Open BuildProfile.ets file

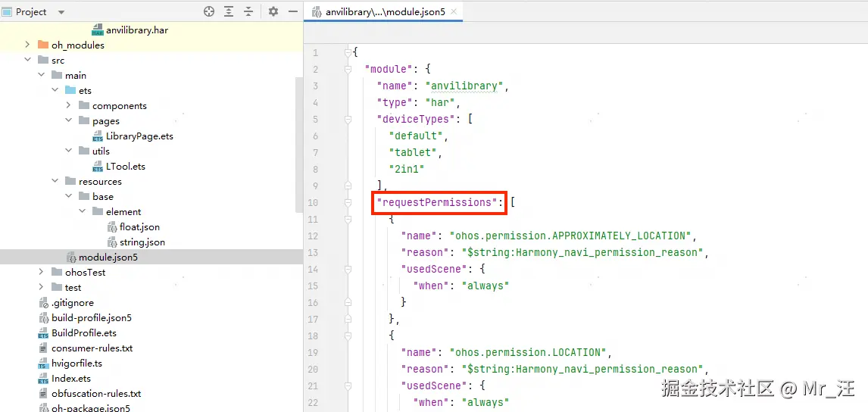[84, 332]
